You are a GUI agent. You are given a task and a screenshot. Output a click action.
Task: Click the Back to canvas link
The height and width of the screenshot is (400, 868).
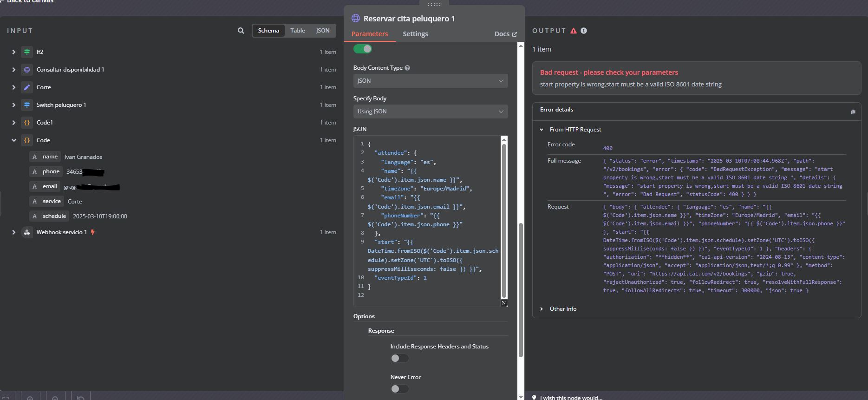tap(30, 1)
